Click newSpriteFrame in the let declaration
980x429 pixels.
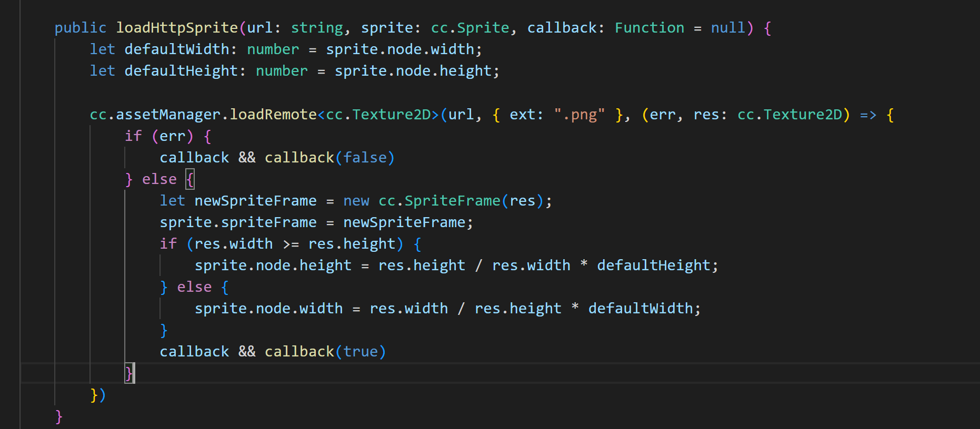coord(255,201)
